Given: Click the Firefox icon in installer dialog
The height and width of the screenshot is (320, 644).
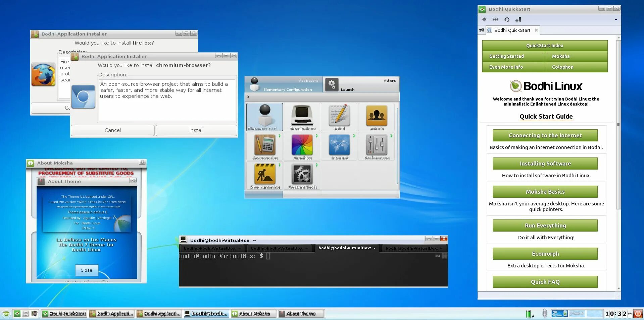Looking at the screenshot, I should [43, 74].
